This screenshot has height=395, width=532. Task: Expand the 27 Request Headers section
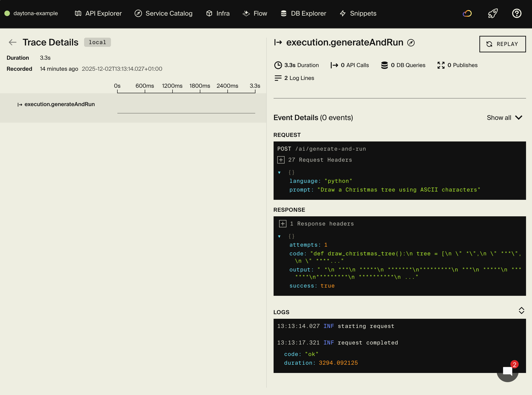click(281, 160)
